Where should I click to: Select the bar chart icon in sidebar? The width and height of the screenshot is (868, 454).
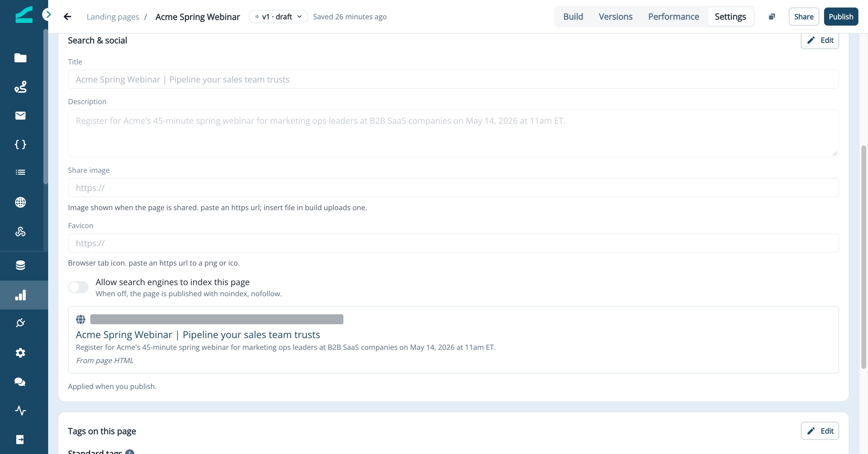click(x=20, y=295)
